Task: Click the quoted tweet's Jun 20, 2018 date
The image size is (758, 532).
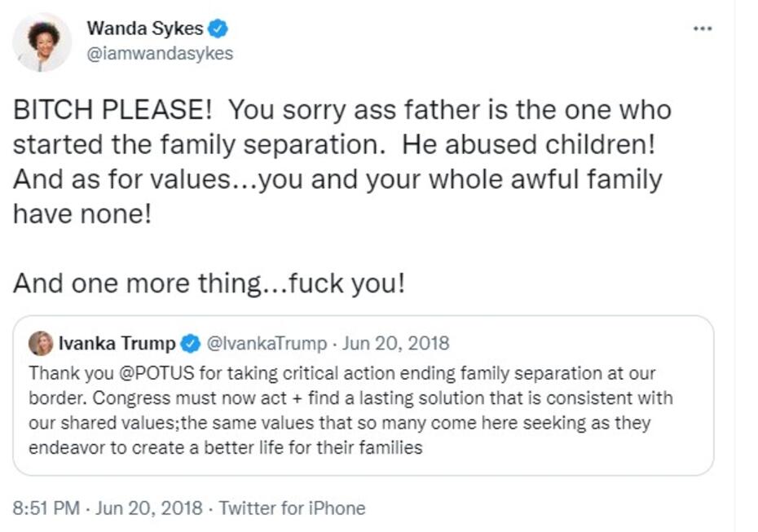Action: point(395,344)
